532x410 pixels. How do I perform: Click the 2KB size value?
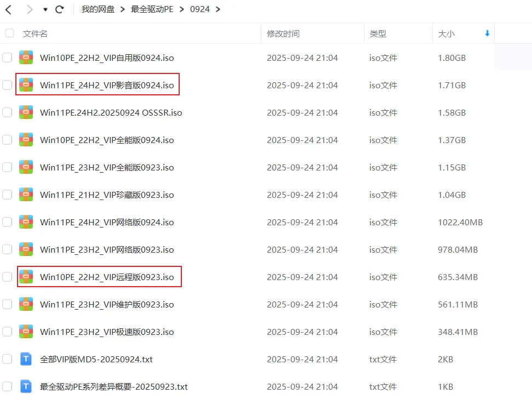(x=445, y=359)
